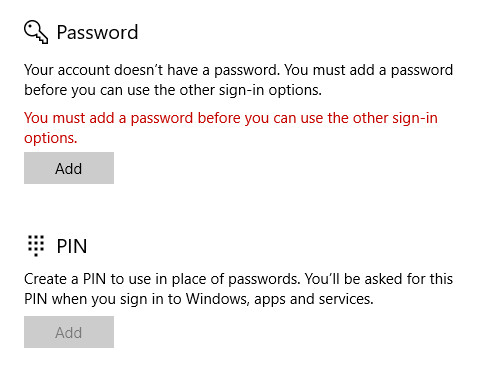
Task: Select the PIN section heading
Action: click(72, 246)
